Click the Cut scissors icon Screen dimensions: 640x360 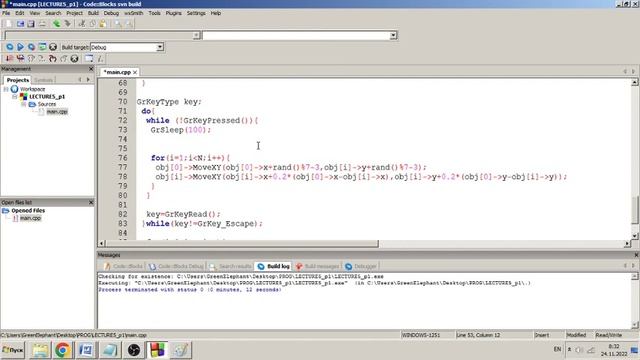point(82,24)
